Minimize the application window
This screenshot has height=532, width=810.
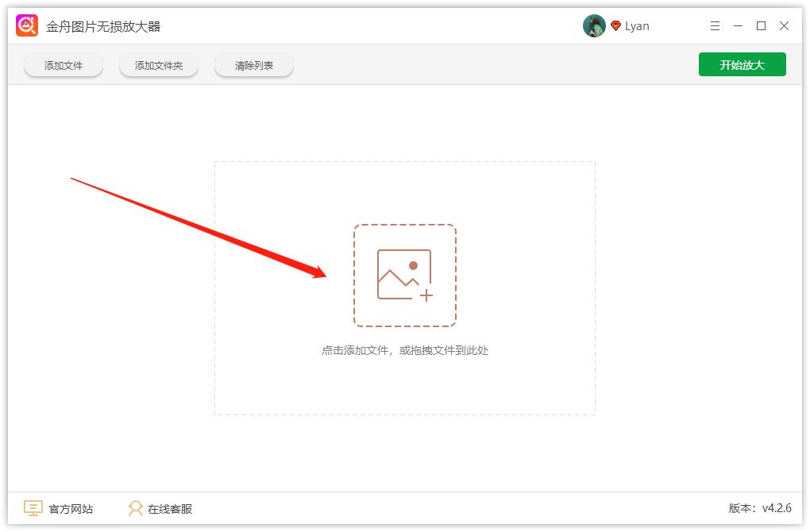point(738,25)
